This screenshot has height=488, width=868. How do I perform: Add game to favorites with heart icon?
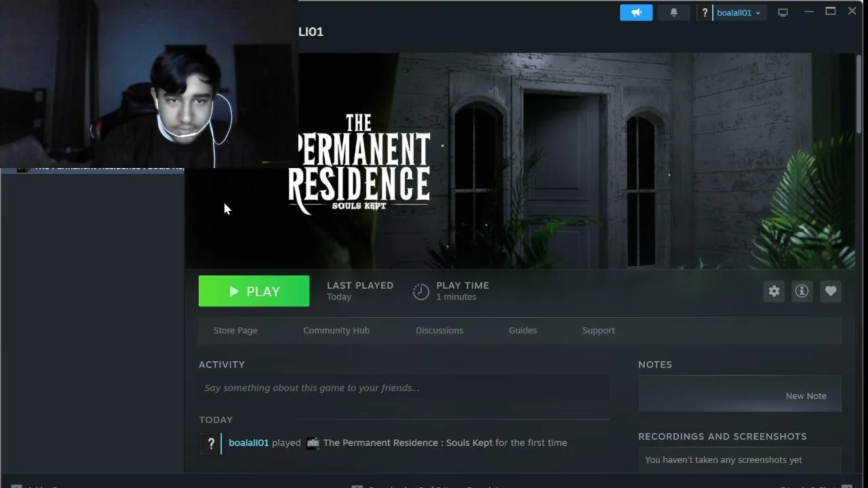tap(831, 291)
